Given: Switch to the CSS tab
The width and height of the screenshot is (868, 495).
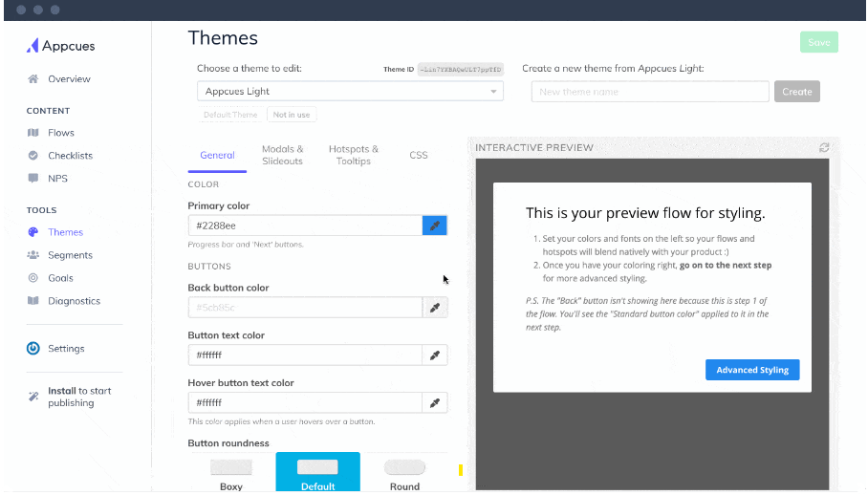Looking at the screenshot, I should [x=419, y=156].
